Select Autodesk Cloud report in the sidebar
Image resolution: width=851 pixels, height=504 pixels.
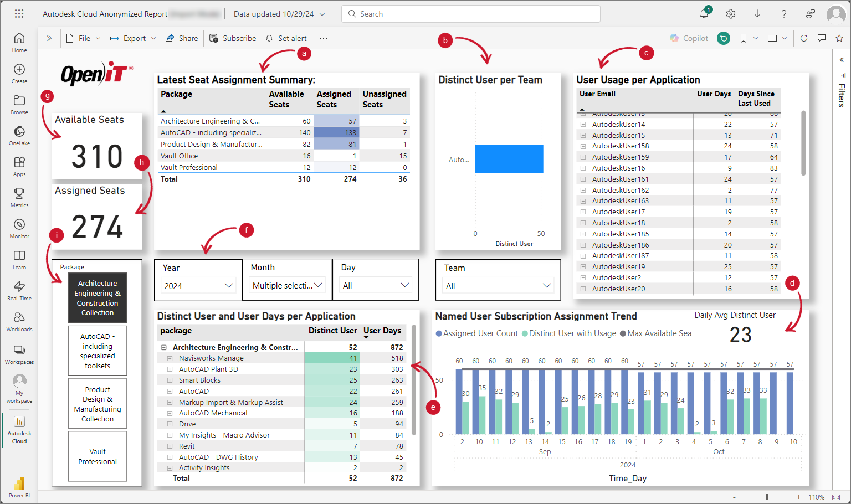[19, 430]
